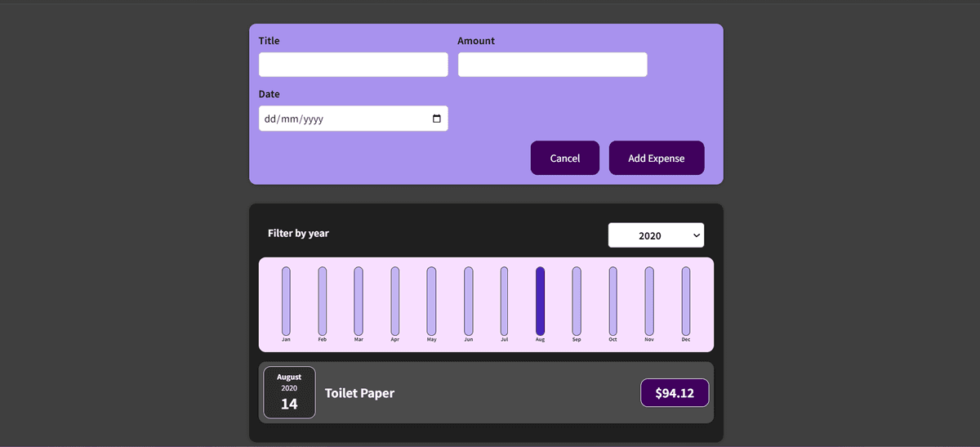980x447 pixels.
Task: Click the Dec chart bar
Action: (x=686, y=301)
